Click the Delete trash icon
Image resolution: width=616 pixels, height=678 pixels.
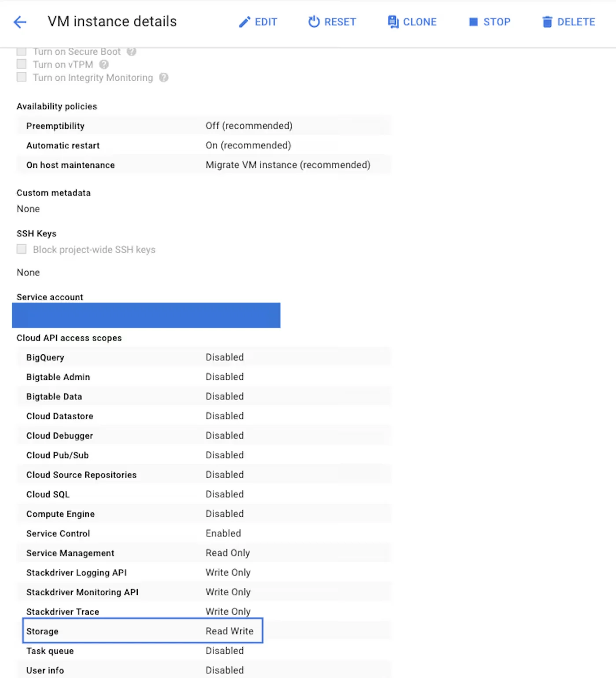[x=547, y=22]
